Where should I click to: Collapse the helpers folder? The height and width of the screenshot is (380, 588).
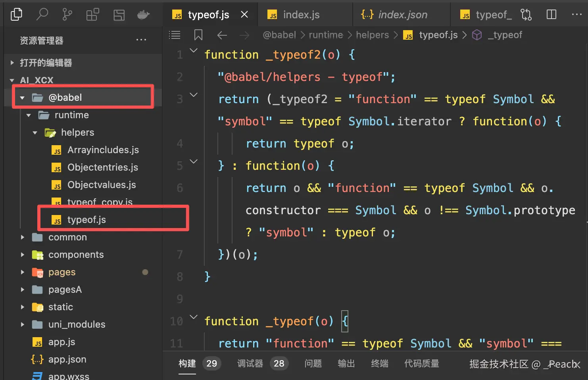pyautogui.click(x=83, y=132)
